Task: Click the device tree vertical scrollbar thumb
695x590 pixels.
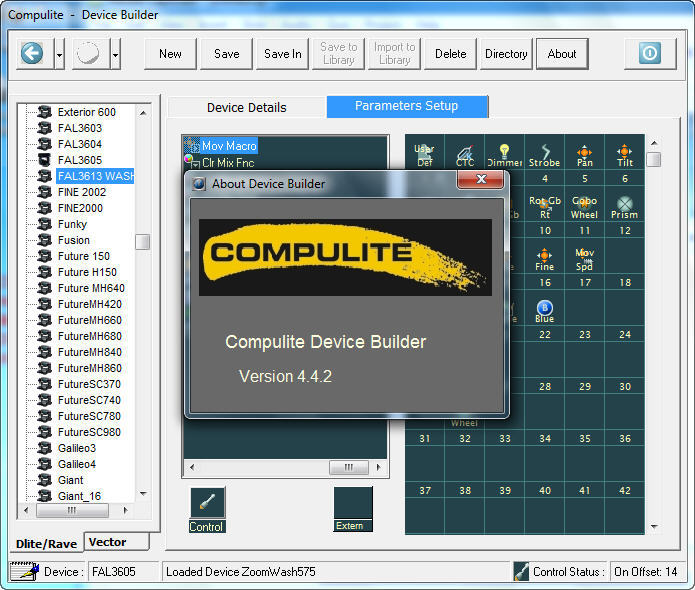Action: [142, 242]
